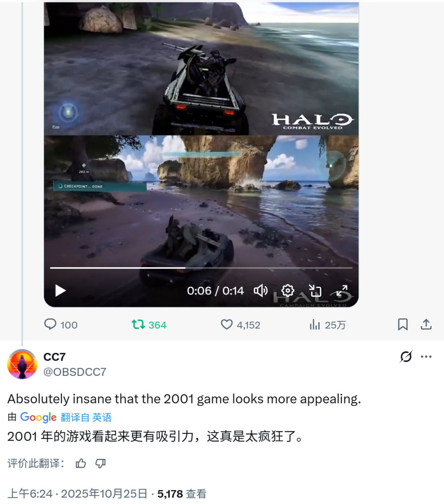Image resolution: width=444 pixels, height=504 pixels.
Task: Click the 翻译自 英语 translation link
Action: coord(86,417)
